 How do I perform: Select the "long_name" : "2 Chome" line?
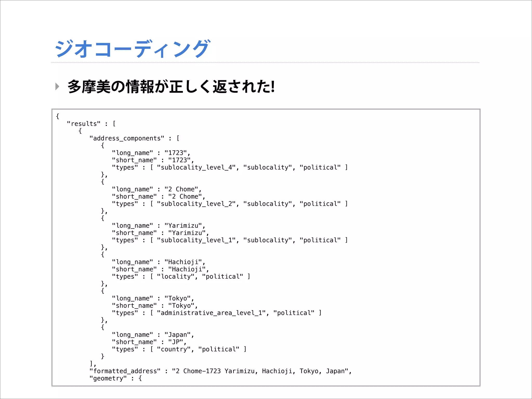157,189
